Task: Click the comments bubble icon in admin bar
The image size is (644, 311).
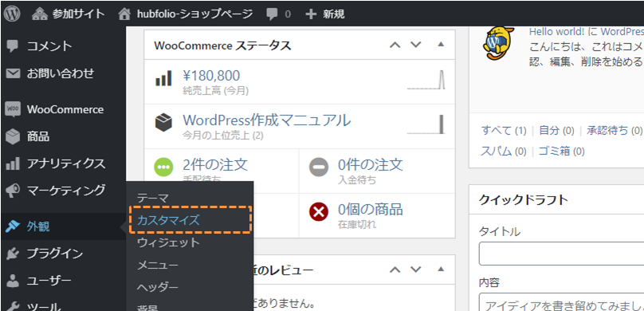Action: 272,15
